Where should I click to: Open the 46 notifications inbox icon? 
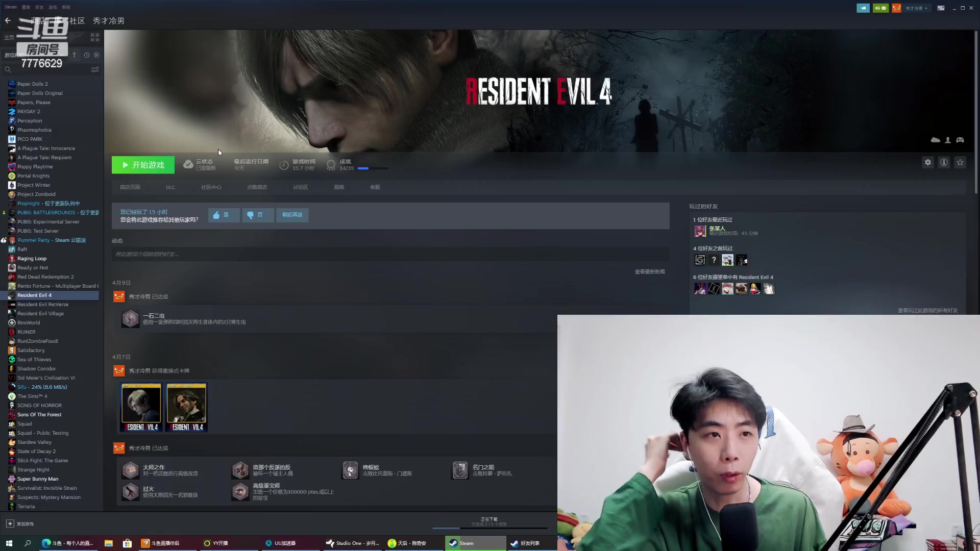click(x=880, y=8)
